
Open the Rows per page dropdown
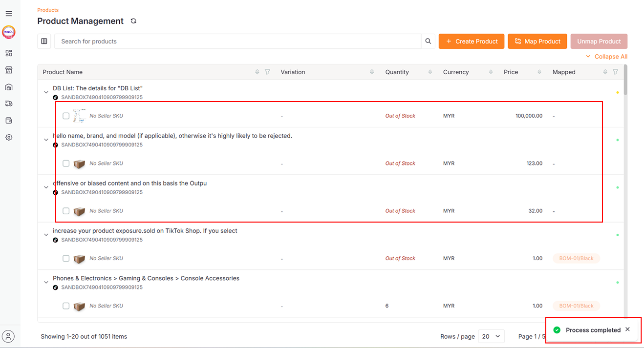(491, 336)
